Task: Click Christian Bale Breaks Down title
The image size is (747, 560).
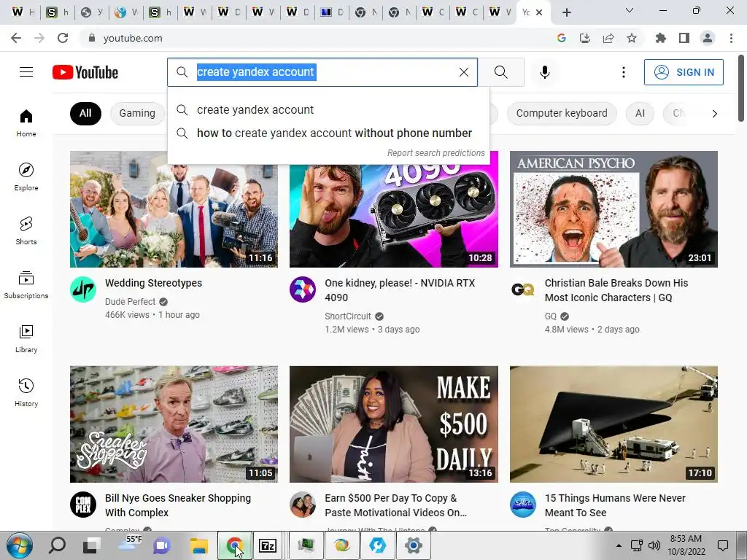Action: pos(616,290)
